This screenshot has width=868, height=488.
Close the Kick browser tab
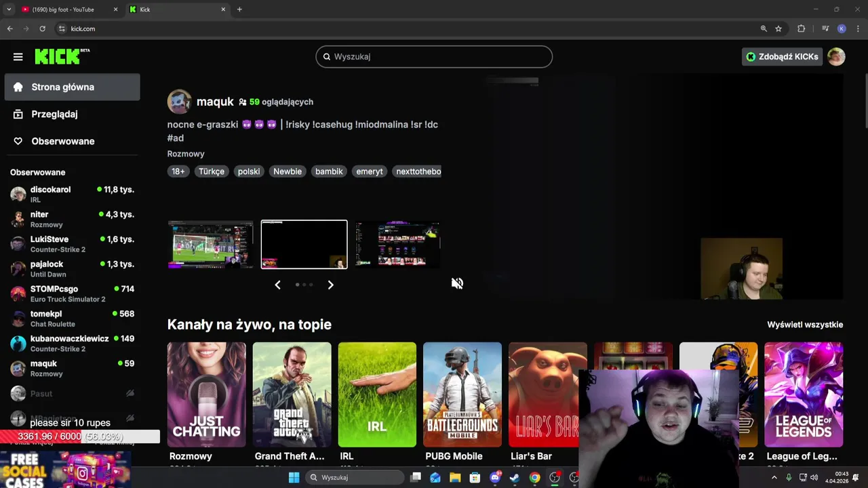pos(223,9)
